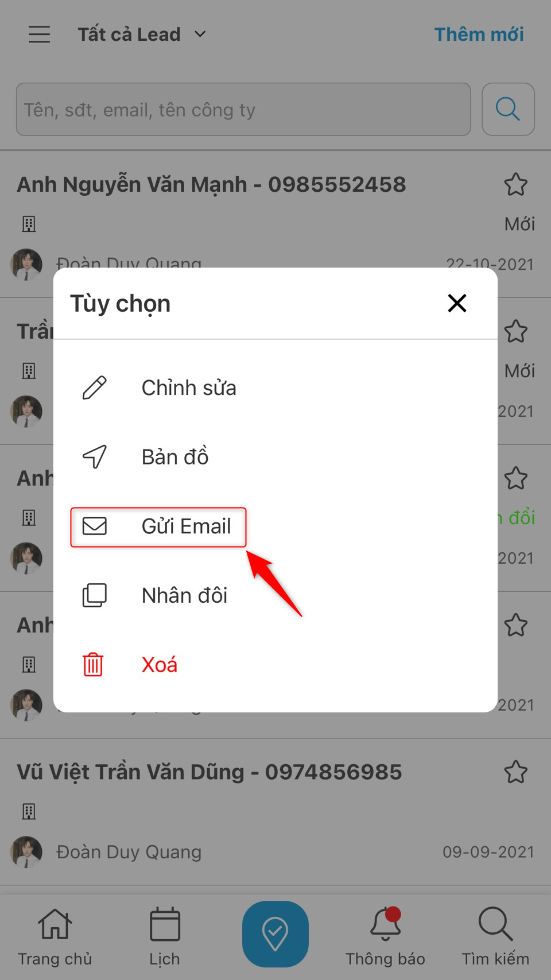Select Chỉnh sửa option
The image size is (551, 980).
tap(275, 388)
